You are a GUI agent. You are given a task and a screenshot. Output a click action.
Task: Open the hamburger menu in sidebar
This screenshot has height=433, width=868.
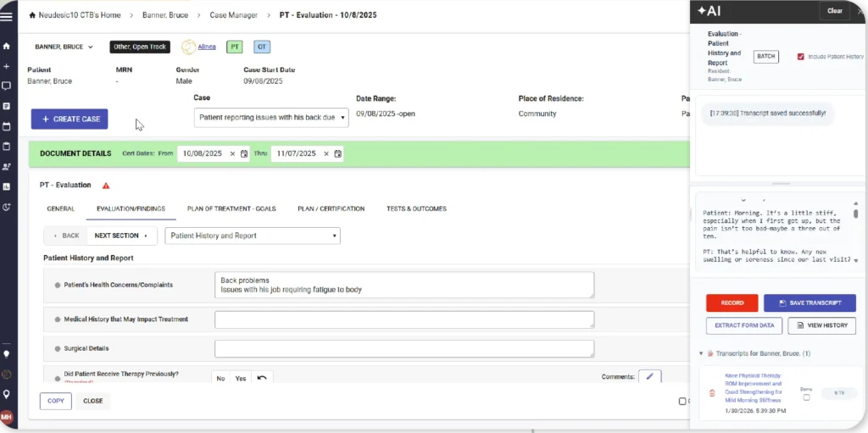coord(7,17)
